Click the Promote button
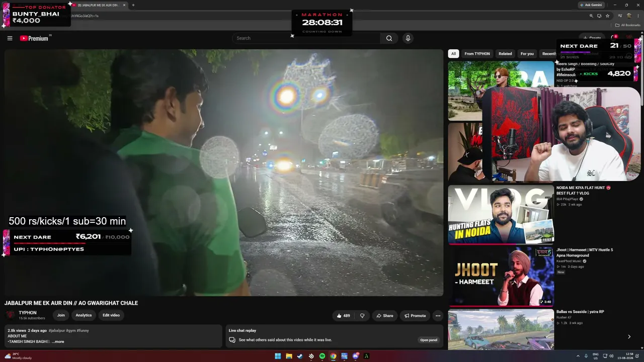644x362 pixels. point(415,316)
